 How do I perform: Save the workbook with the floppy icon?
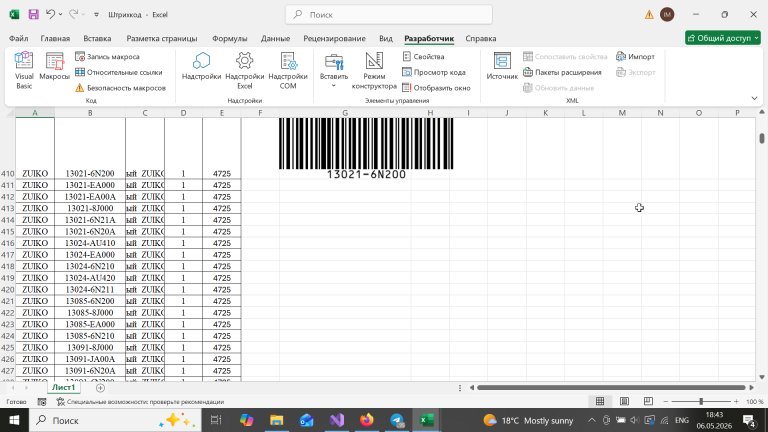(33, 15)
